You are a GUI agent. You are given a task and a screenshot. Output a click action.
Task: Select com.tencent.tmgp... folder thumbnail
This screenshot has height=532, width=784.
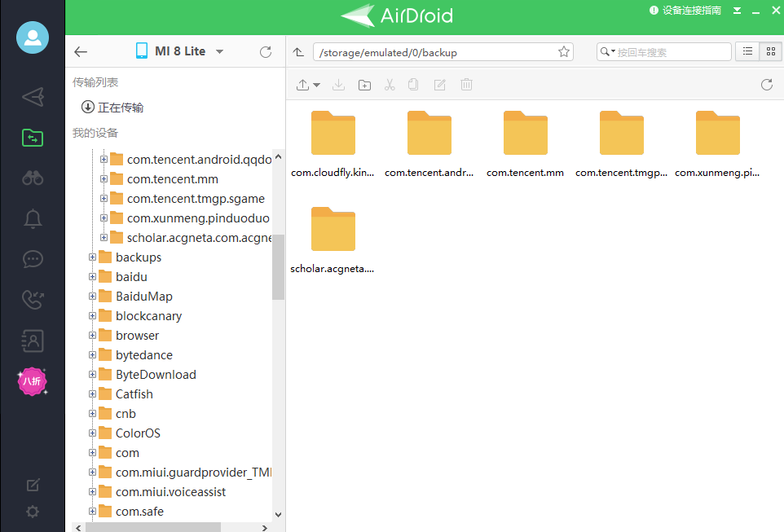tap(622, 144)
